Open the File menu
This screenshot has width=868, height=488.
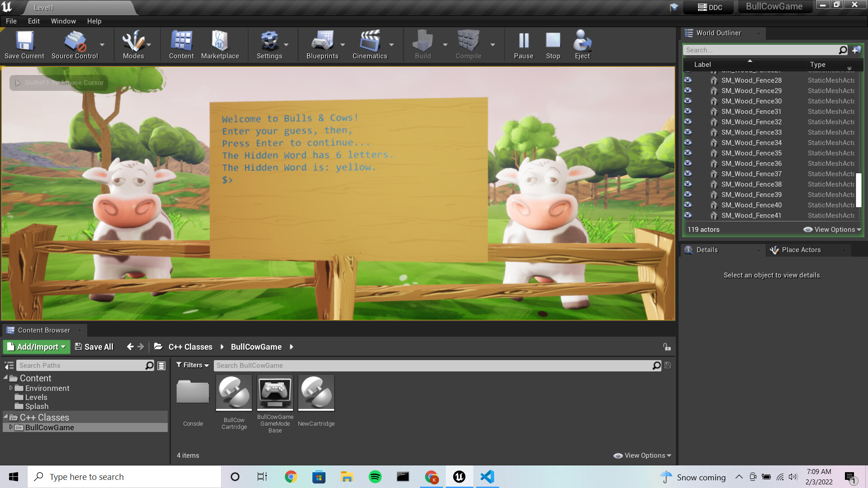(x=11, y=21)
